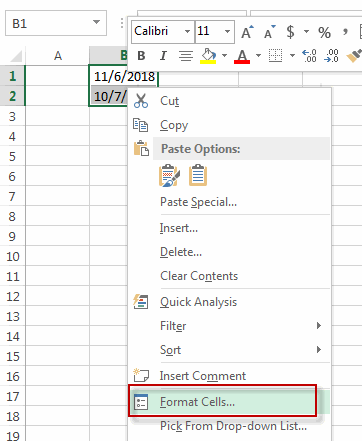Viewport: 362px width, 441px height.
Task: Click the Borders icon
Action: tap(275, 56)
